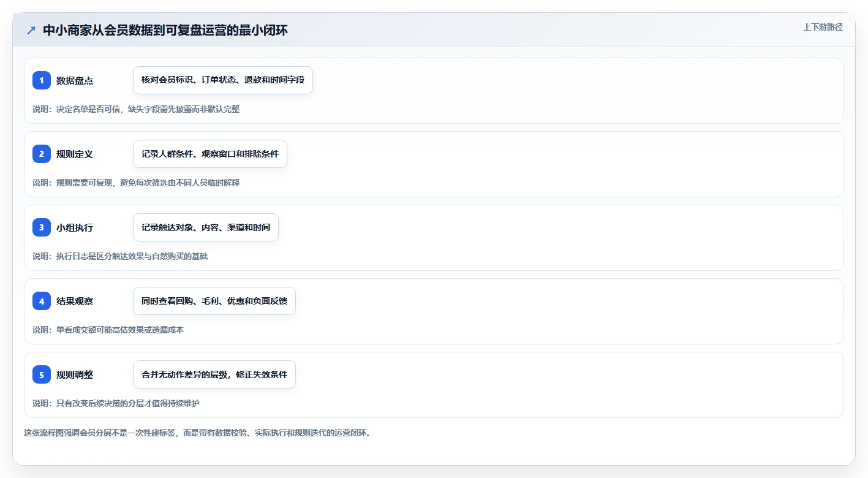Viewport: 868px width, 478px height.
Task: Select the 结果观察 step title
Action: [x=75, y=301]
